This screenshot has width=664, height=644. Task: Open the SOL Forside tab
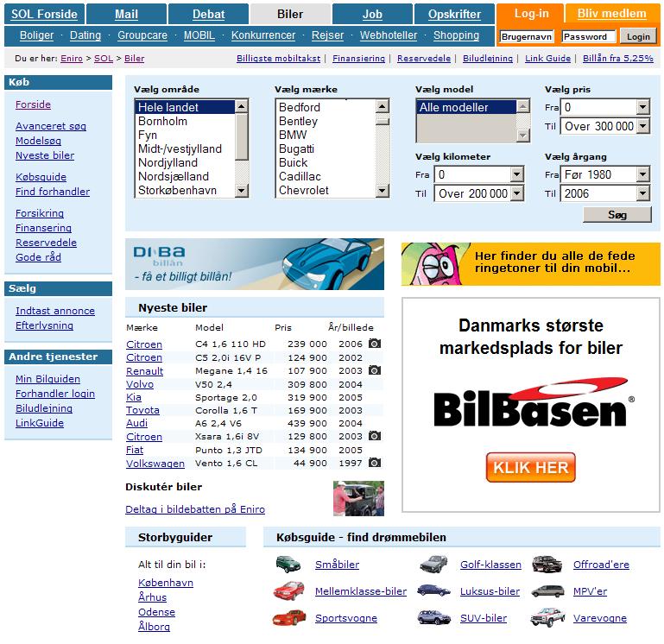[x=44, y=14]
